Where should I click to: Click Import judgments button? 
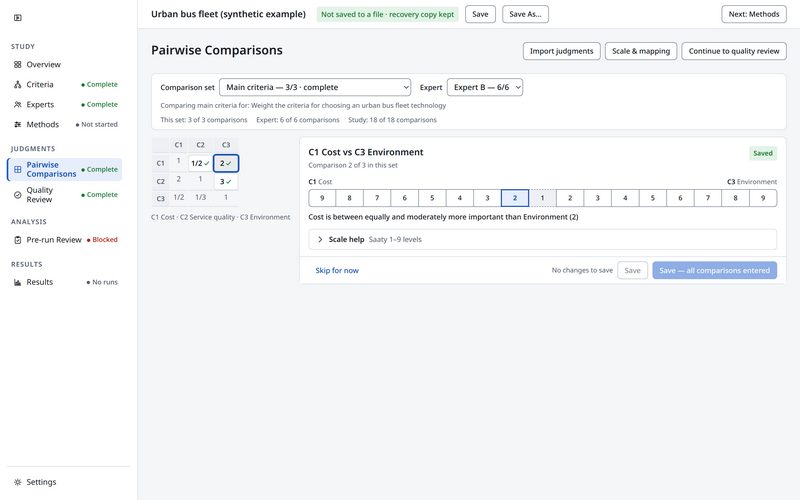tap(561, 51)
